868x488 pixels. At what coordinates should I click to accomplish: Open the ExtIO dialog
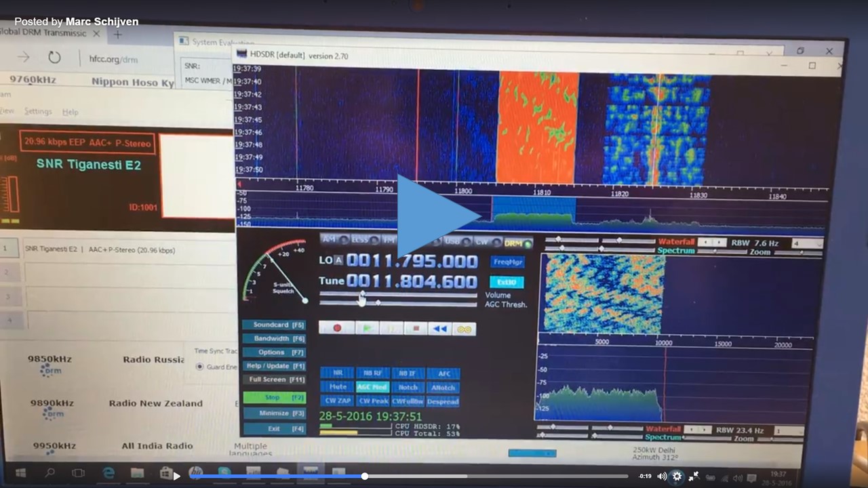(x=507, y=282)
